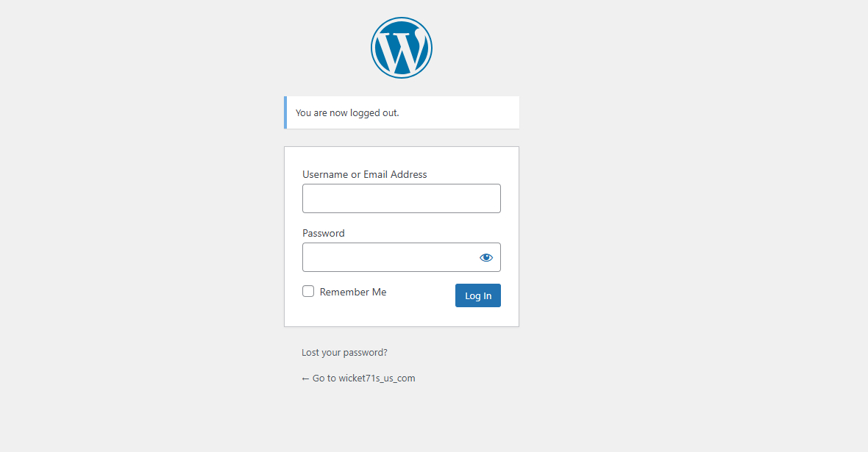Click the blue accent bar on notice

286,112
